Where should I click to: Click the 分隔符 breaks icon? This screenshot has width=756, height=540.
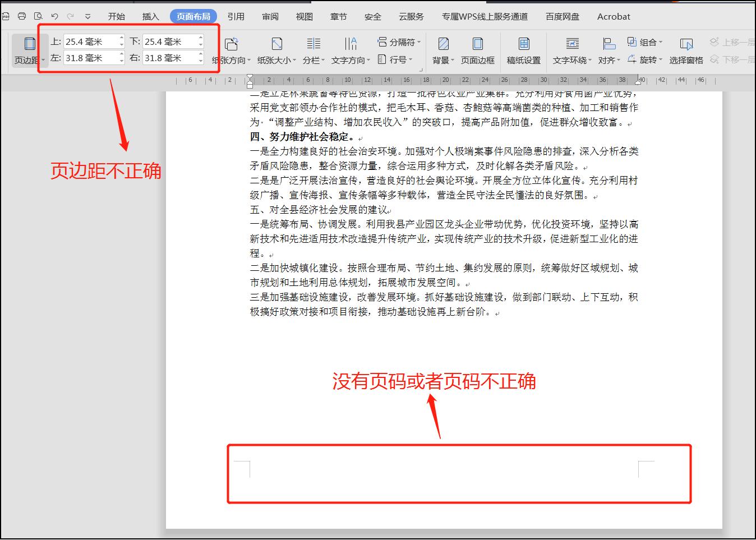coord(395,41)
